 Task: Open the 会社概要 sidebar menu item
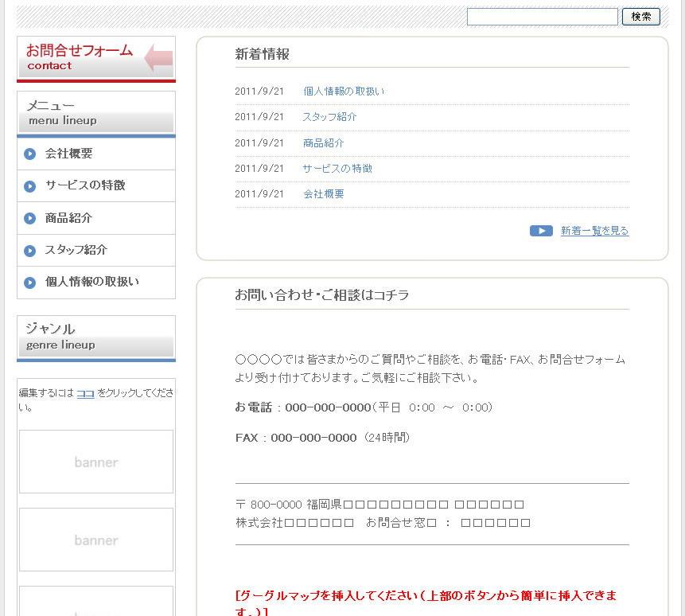coord(68,154)
